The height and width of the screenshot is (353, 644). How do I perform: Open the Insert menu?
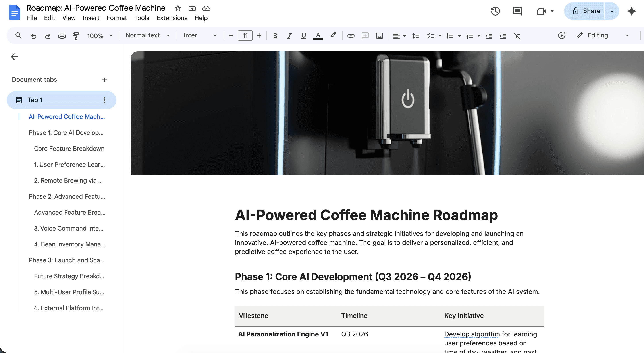click(91, 18)
